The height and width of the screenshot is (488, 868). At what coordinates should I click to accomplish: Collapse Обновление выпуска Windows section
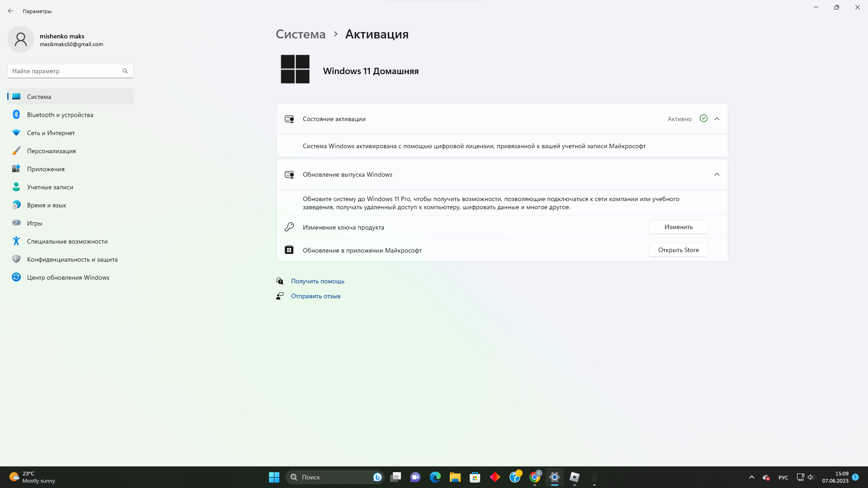coord(717,174)
